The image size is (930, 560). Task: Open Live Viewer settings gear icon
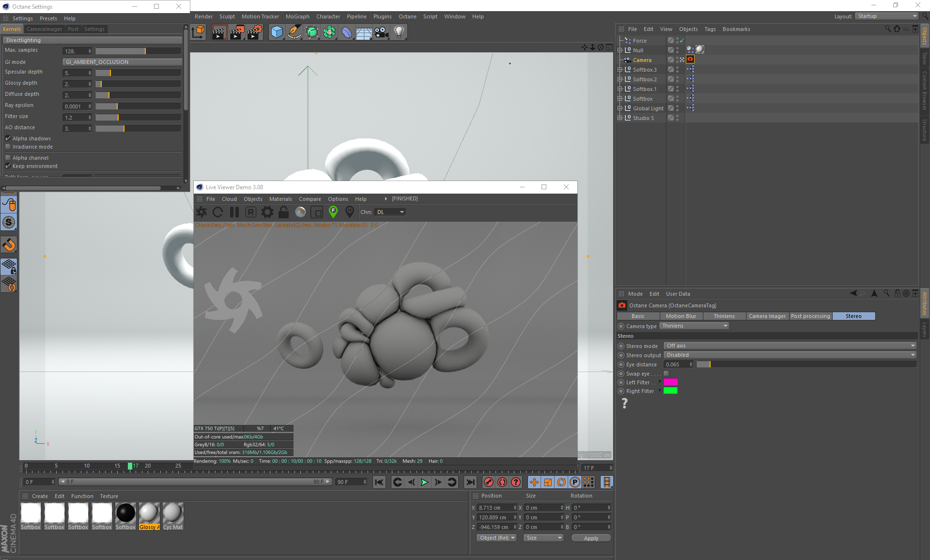267,212
